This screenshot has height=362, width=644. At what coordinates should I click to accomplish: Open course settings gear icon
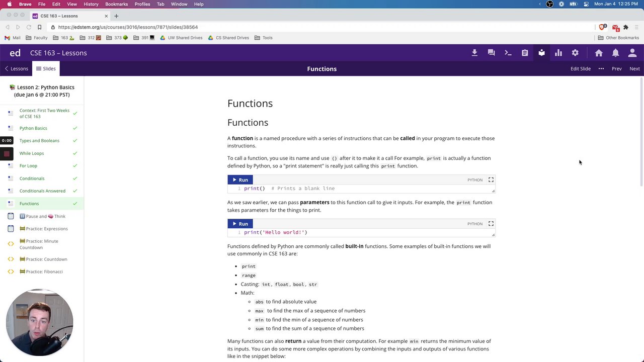[x=575, y=53]
